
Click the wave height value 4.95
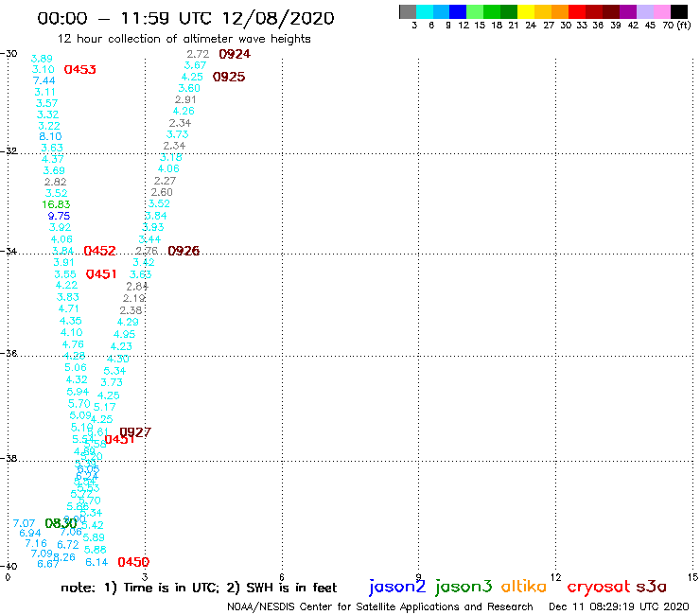[x=125, y=334]
